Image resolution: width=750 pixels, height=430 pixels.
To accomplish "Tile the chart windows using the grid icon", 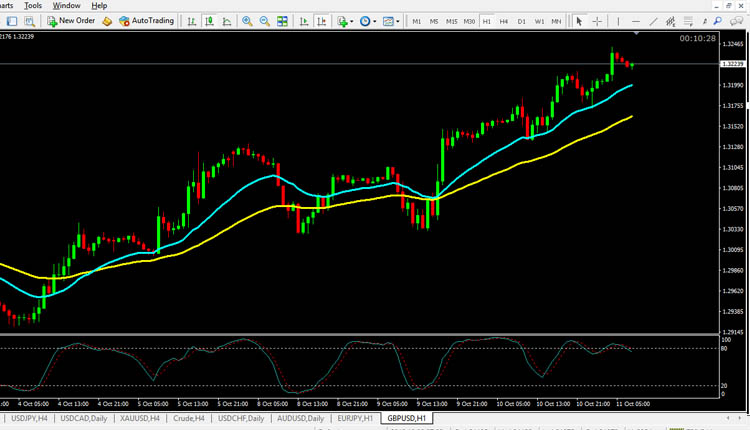I will click(282, 21).
